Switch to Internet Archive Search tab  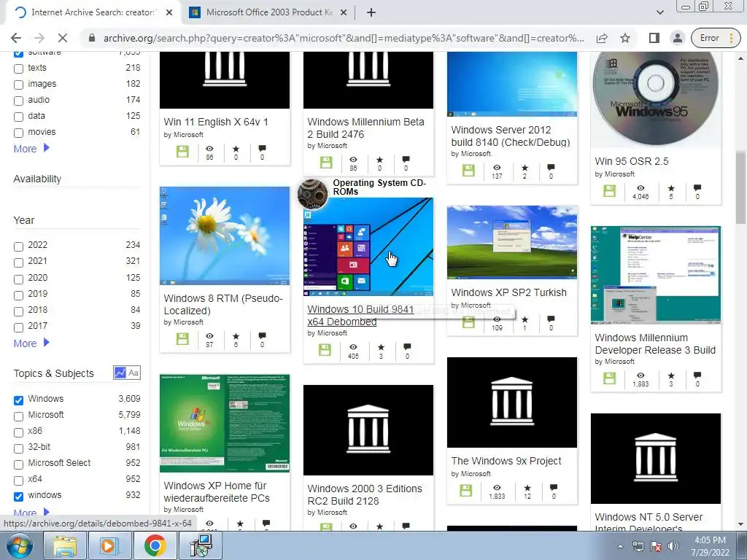[x=93, y=12]
